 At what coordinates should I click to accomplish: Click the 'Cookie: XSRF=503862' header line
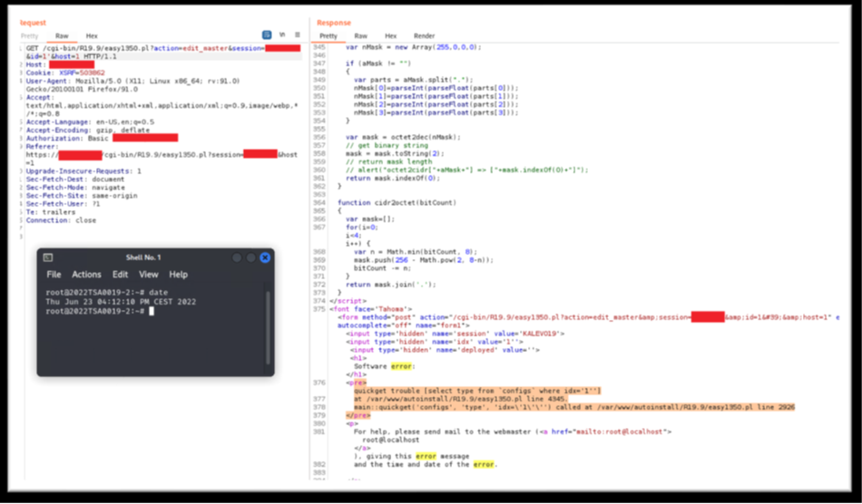65,73
